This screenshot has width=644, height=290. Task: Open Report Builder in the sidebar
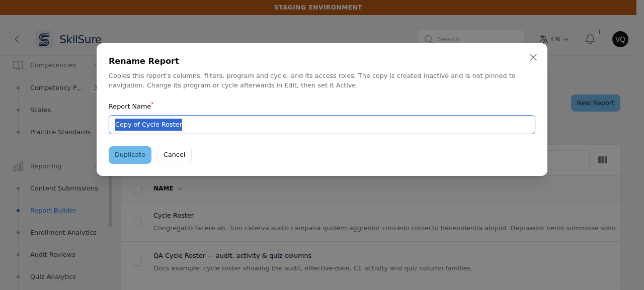click(53, 211)
